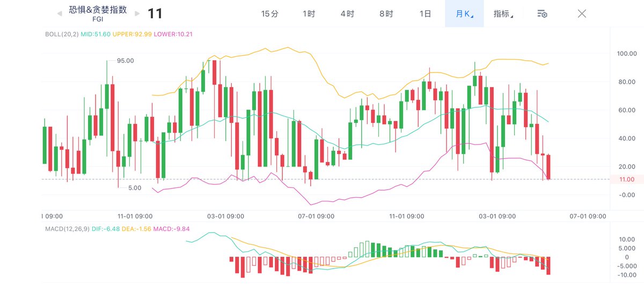This screenshot has width=644, height=297.
Task: Click the 95.00 high price marker
Action: (126, 61)
